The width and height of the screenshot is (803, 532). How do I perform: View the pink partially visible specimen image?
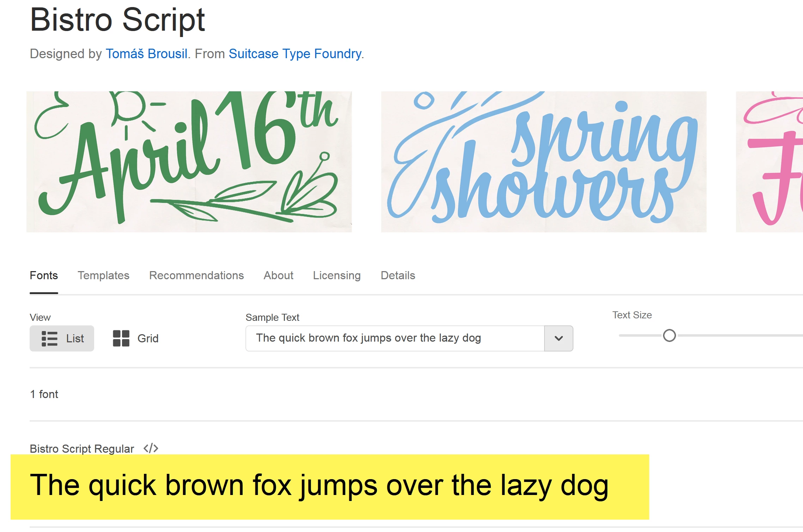tap(769, 161)
